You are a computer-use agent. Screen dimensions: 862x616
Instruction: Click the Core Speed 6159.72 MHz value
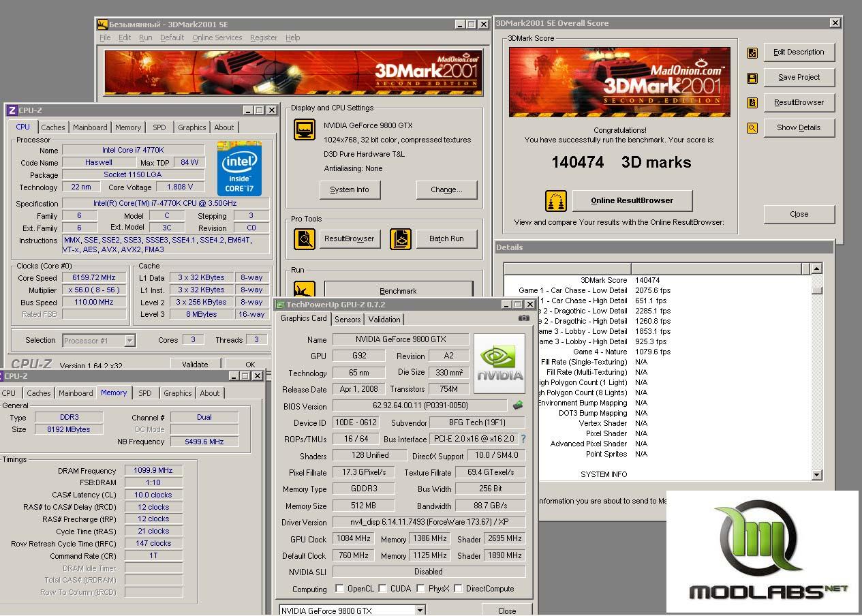[x=94, y=278]
